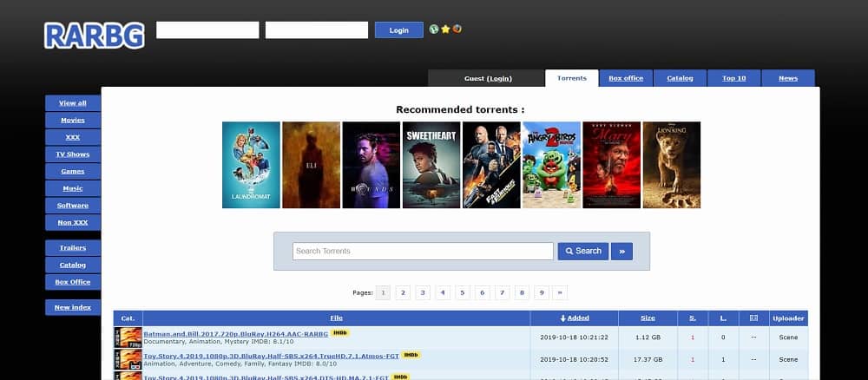Go to page 5 of torrents
This screenshot has height=380, width=868.
(x=463, y=292)
